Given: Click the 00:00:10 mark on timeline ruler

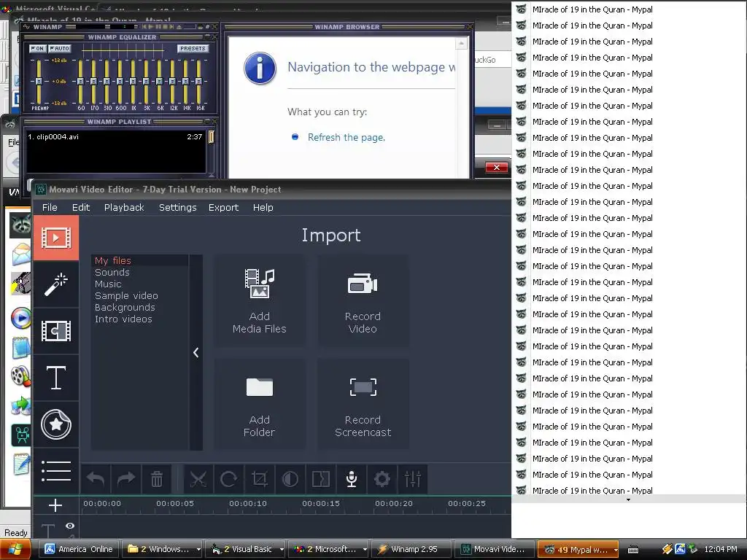Looking at the screenshot, I should [x=248, y=503].
